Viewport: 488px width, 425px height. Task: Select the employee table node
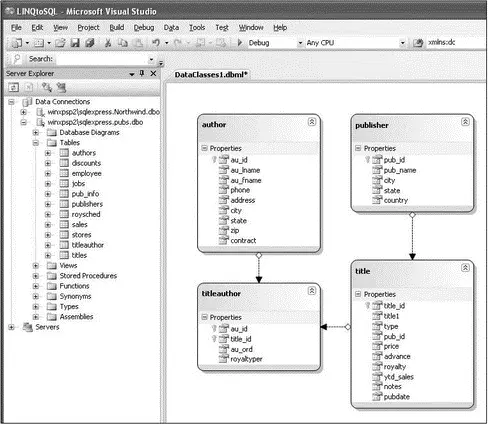pyautogui.click(x=87, y=173)
